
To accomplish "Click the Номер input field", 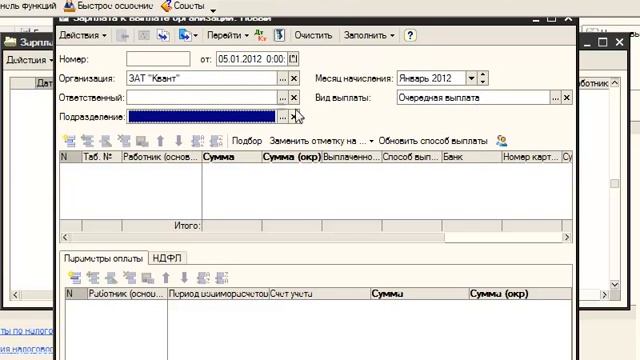I will point(158,59).
